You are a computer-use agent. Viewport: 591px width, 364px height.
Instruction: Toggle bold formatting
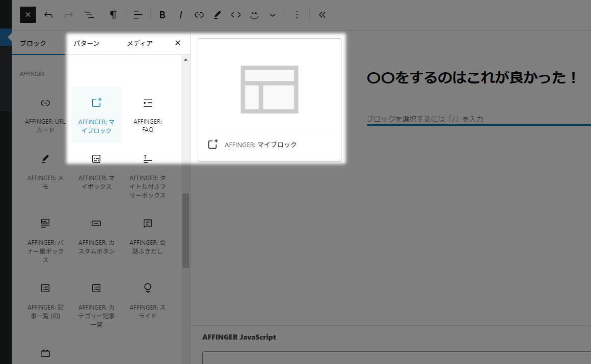162,15
